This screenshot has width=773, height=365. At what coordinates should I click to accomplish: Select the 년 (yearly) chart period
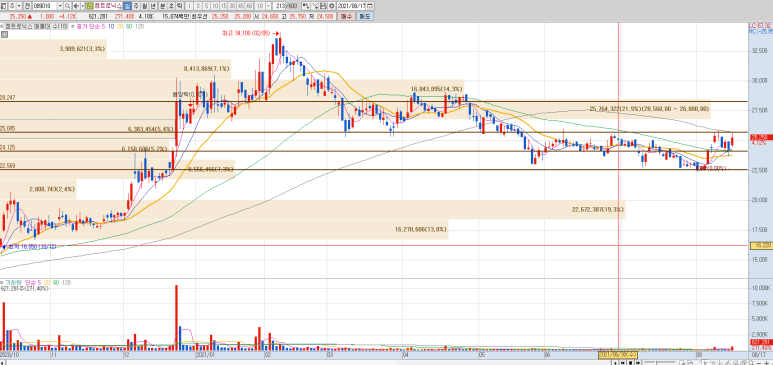[153, 6]
